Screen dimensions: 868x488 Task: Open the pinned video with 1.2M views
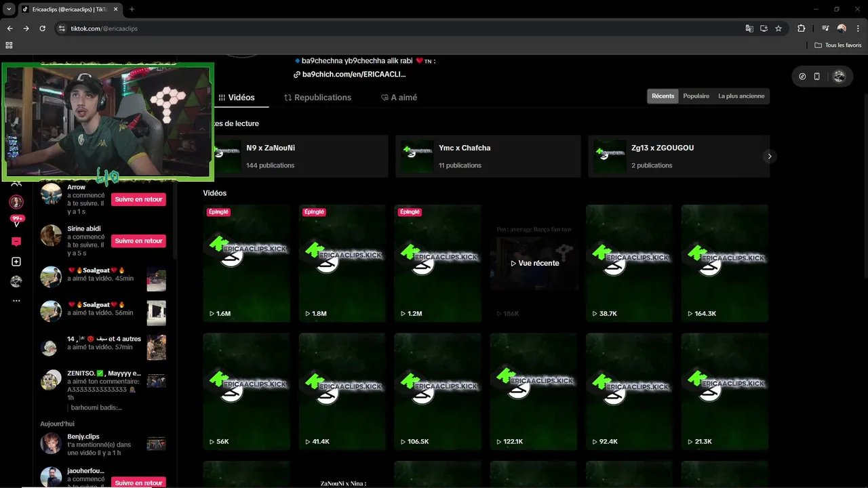438,263
